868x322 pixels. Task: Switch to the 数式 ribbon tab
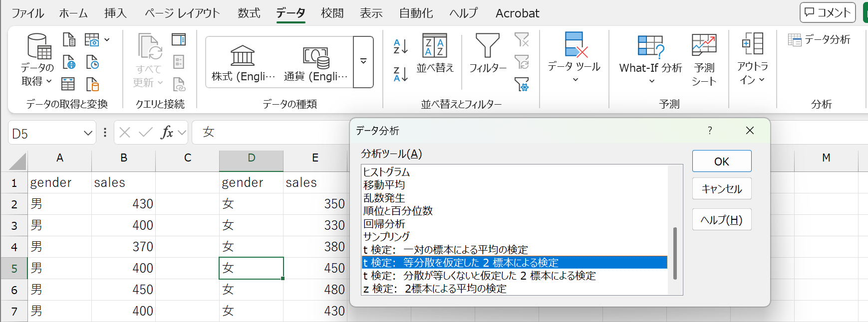[x=249, y=13]
